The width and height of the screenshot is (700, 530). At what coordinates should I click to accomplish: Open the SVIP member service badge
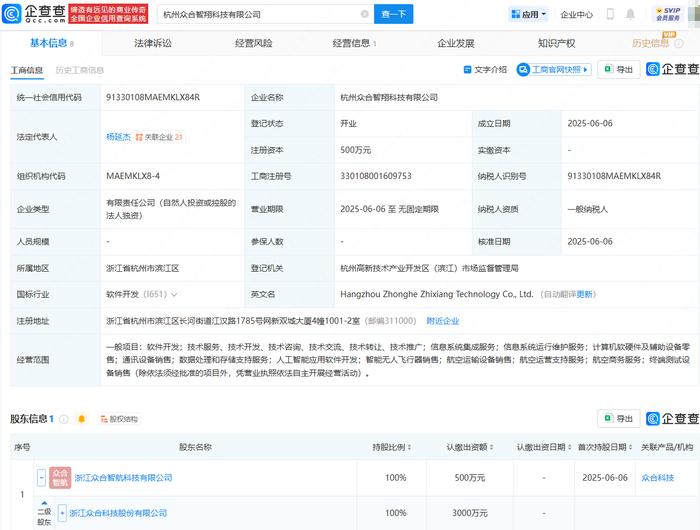[x=668, y=14]
